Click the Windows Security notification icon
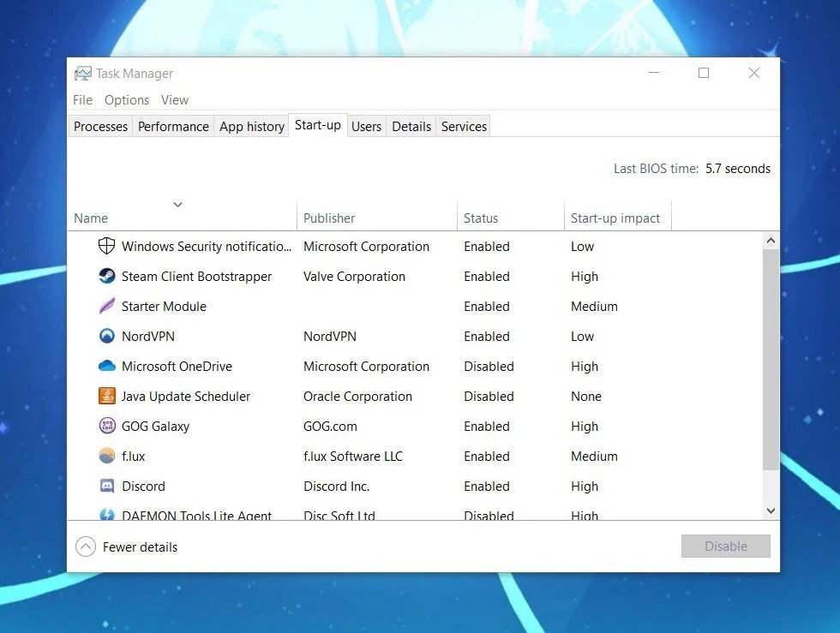Screen dimensions: 840x633 pyautogui.click(x=106, y=246)
